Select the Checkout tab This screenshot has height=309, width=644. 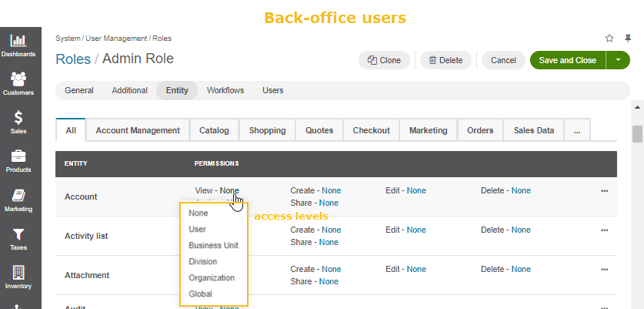[x=372, y=130]
